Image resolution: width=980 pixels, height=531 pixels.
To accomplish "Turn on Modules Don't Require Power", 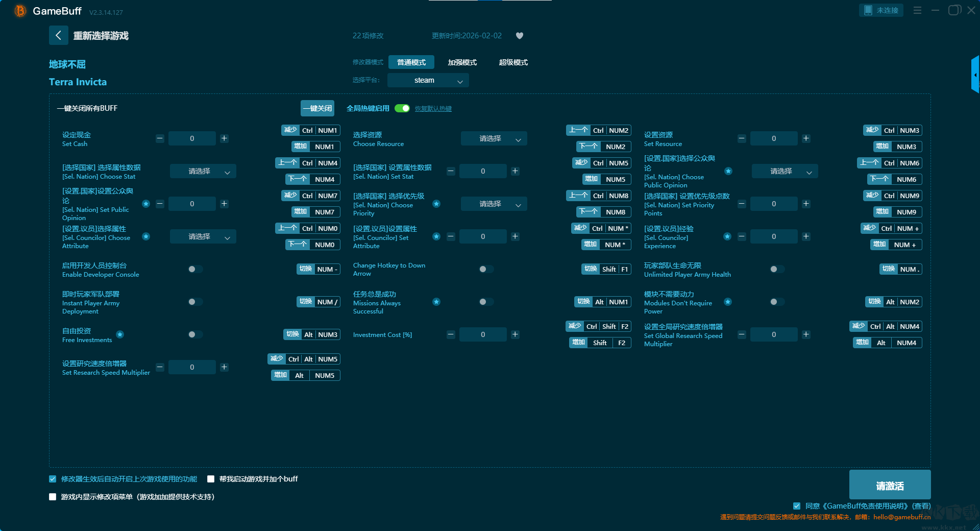I will tap(777, 302).
